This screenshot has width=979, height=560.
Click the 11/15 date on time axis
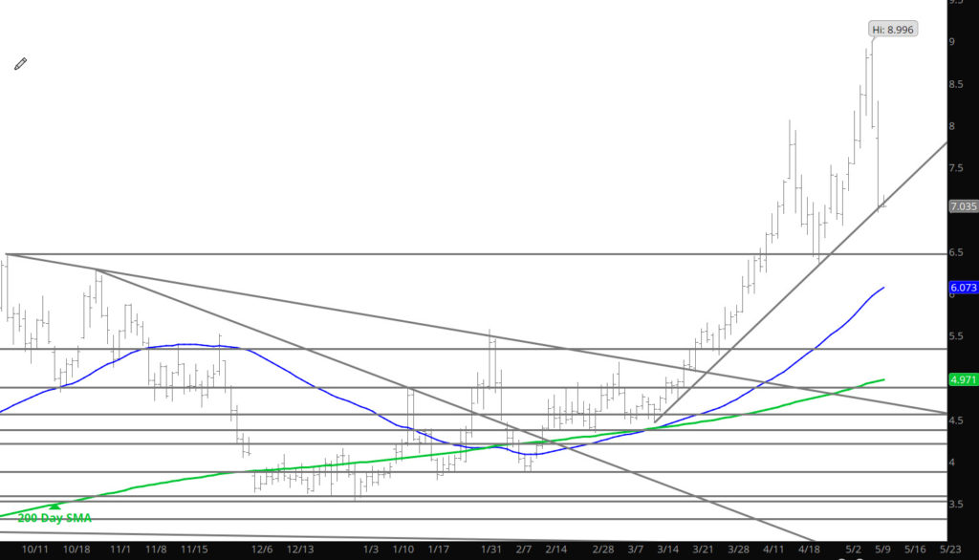(x=194, y=549)
